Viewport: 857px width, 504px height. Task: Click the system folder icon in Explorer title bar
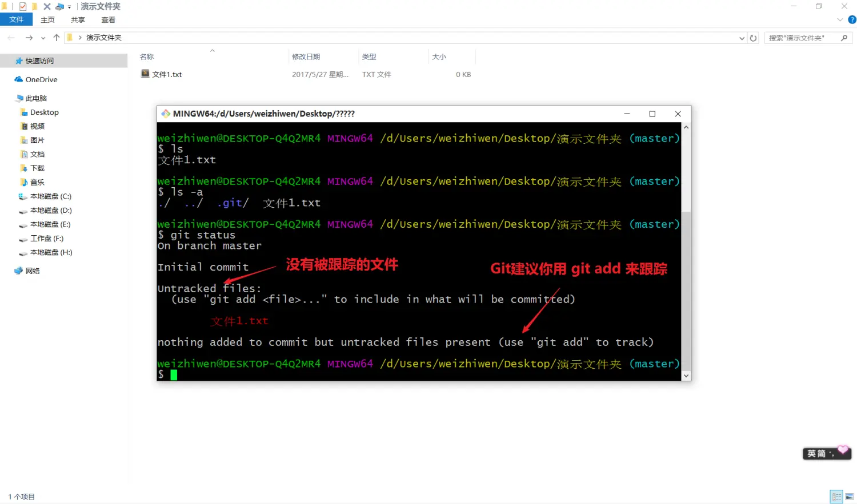(x=4, y=7)
